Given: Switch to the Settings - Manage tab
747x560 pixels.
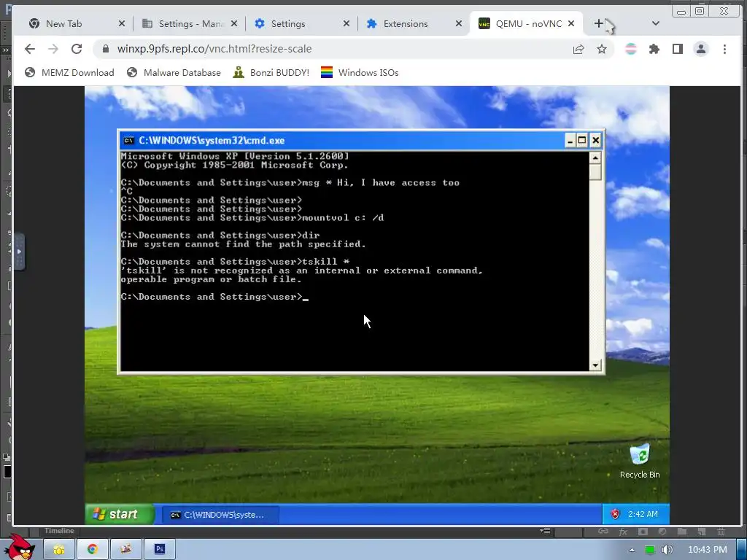Looking at the screenshot, I should (188, 24).
